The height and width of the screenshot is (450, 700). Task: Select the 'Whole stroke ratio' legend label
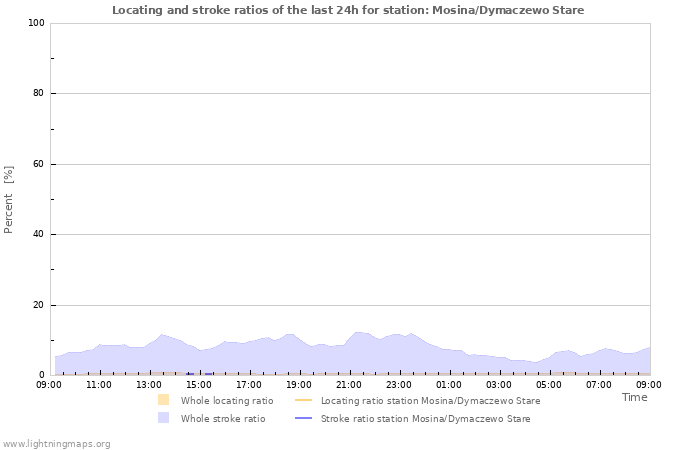coord(223,418)
